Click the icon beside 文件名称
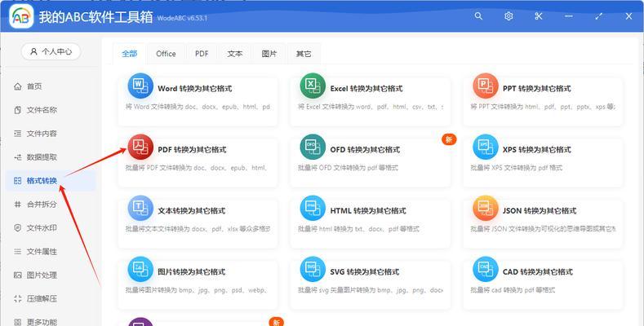Viewport: 644px width, 326px height. tap(18, 110)
